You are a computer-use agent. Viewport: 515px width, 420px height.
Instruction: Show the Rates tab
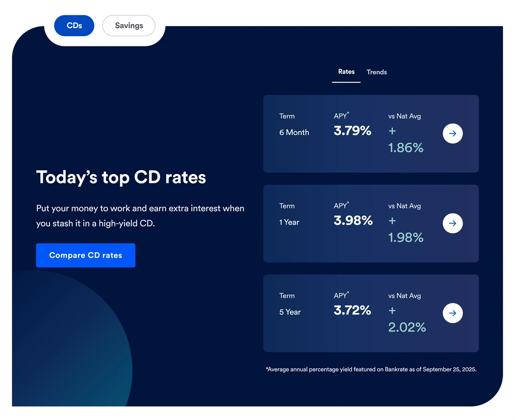(x=346, y=72)
